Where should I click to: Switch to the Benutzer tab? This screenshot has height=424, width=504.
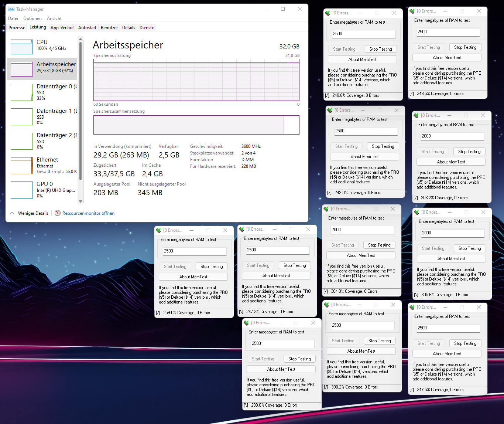109,28
